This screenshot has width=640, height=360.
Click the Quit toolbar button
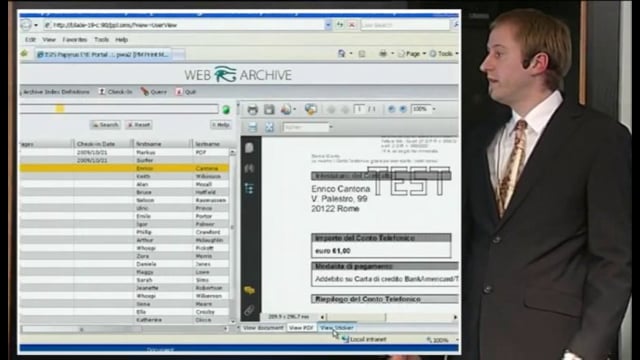click(186, 92)
